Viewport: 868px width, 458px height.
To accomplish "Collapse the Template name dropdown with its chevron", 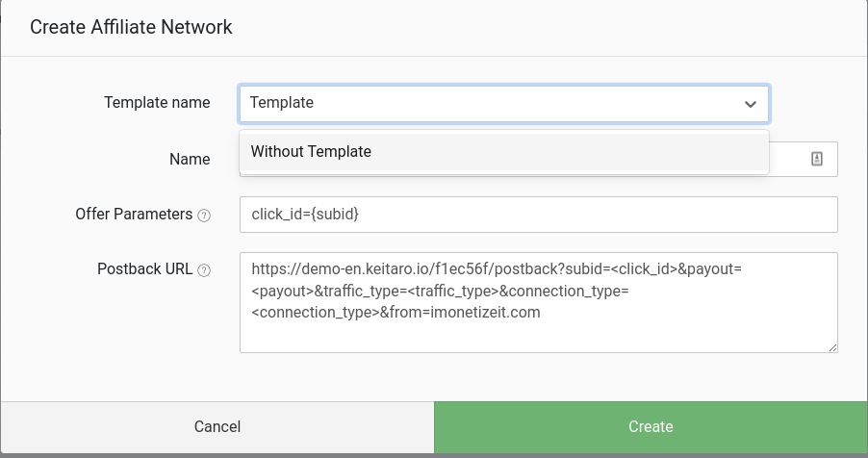I will [750, 104].
